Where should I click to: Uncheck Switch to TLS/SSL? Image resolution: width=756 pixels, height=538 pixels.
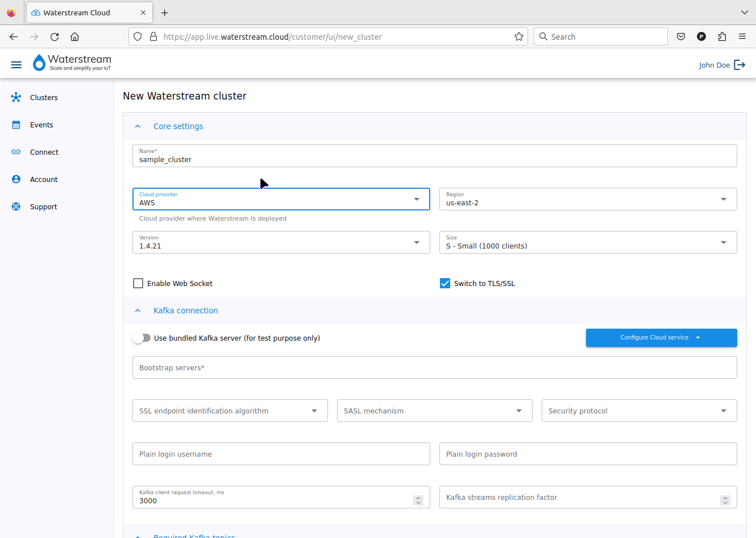pyautogui.click(x=445, y=283)
